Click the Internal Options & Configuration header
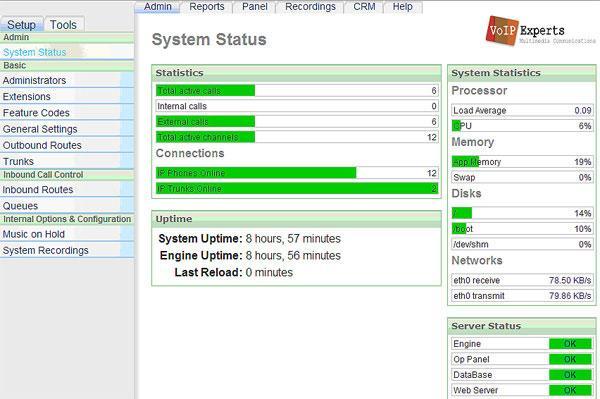The height and width of the screenshot is (399, 600). tap(67, 219)
